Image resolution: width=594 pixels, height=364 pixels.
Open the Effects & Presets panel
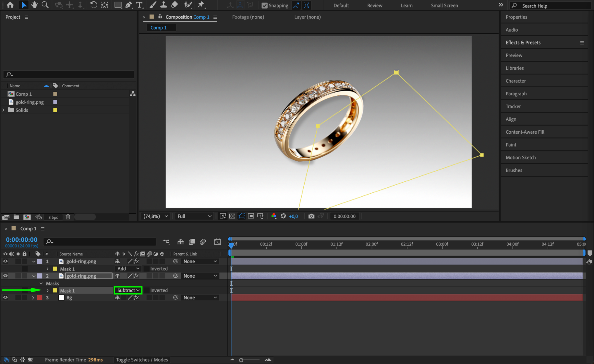click(523, 42)
